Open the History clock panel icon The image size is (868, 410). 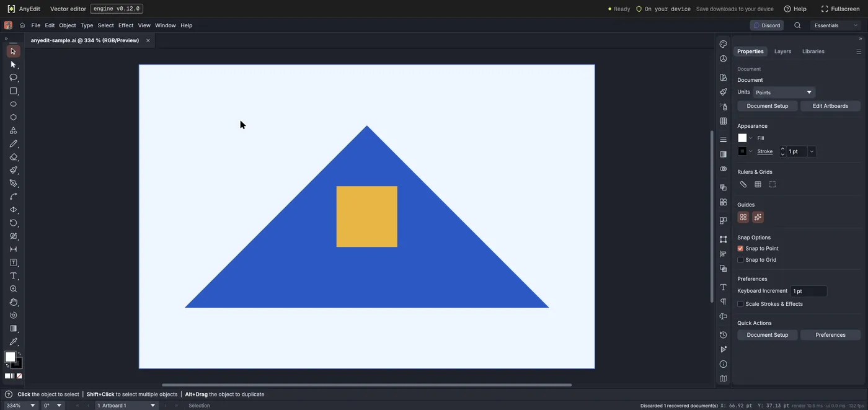[723, 335]
